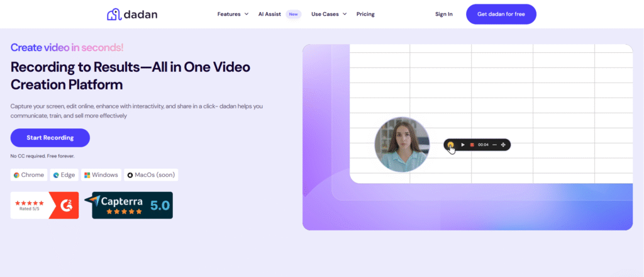Expand the Use Cases dropdown chevron
The height and width of the screenshot is (277, 644).
click(345, 14)
